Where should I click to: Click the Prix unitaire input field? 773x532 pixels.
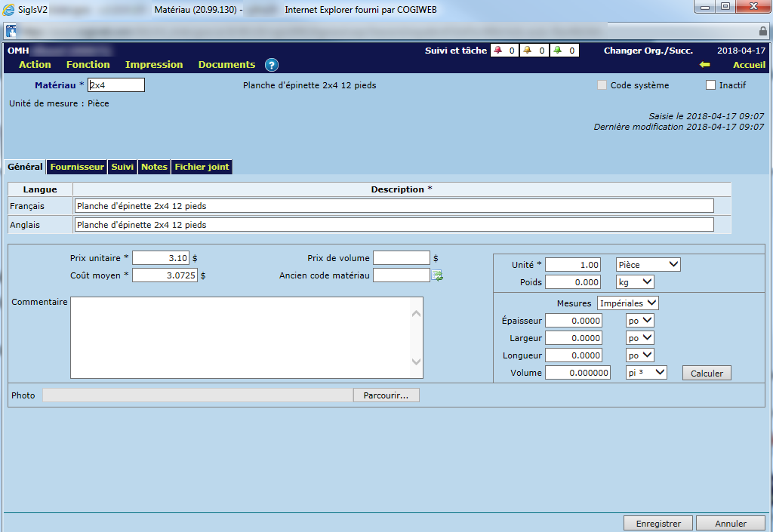pyautogui.click(x=161, y=258)
